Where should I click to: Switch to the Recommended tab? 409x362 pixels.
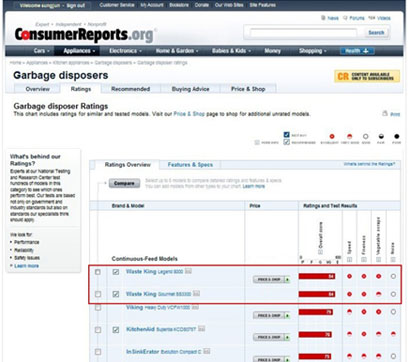(131, 89)
